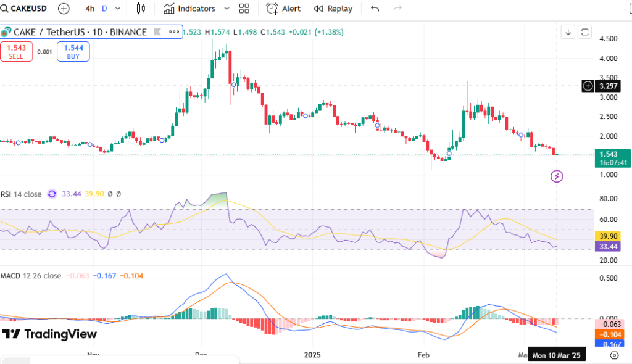Open the legend more options dots
Screen dimensions: 632x364
click(x=174, y=32)
